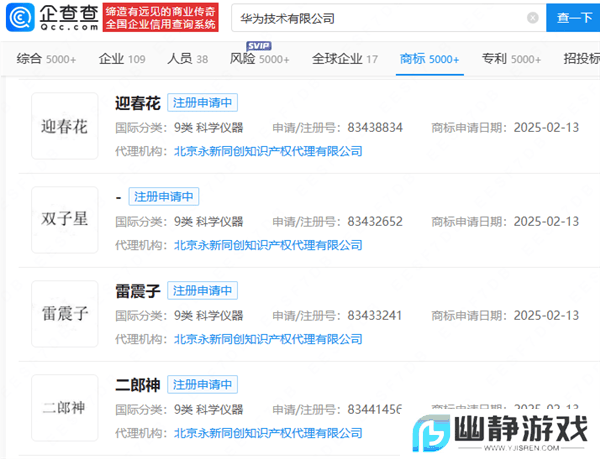This screenshot has height=459, width=600.
Task: Switch to the 企业 109 tab
Action: pyautogui.click(x=122, y=59)
